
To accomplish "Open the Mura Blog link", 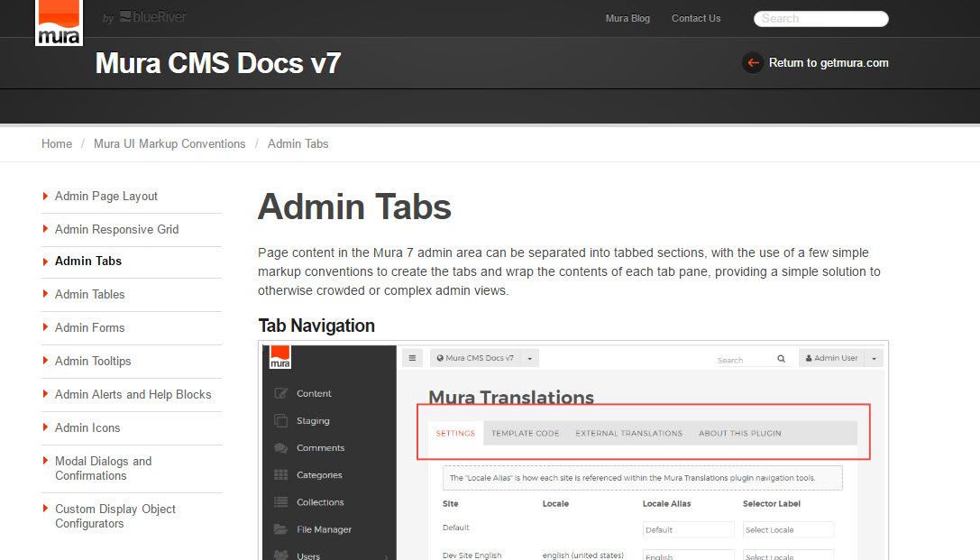I will coord(627,18).
